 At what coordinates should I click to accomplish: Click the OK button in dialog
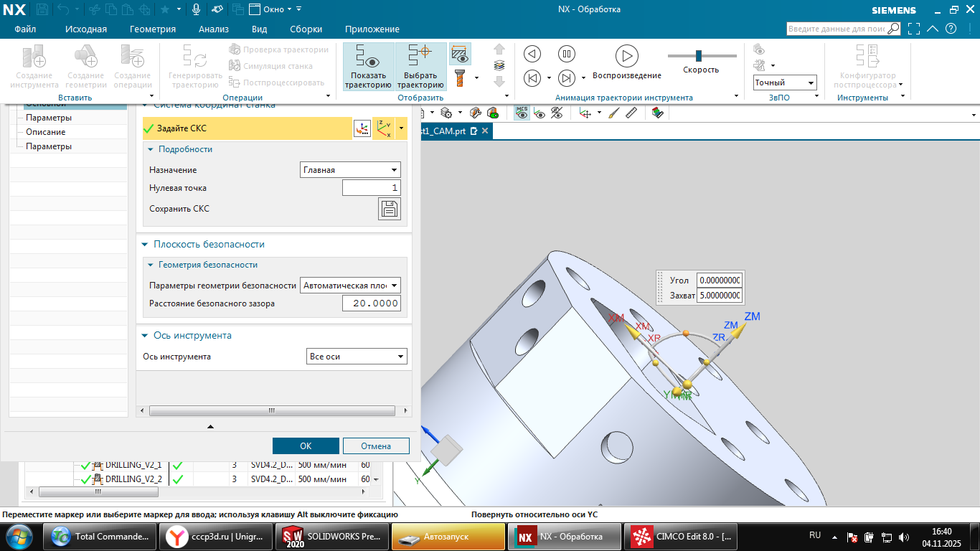click(306, 446)
